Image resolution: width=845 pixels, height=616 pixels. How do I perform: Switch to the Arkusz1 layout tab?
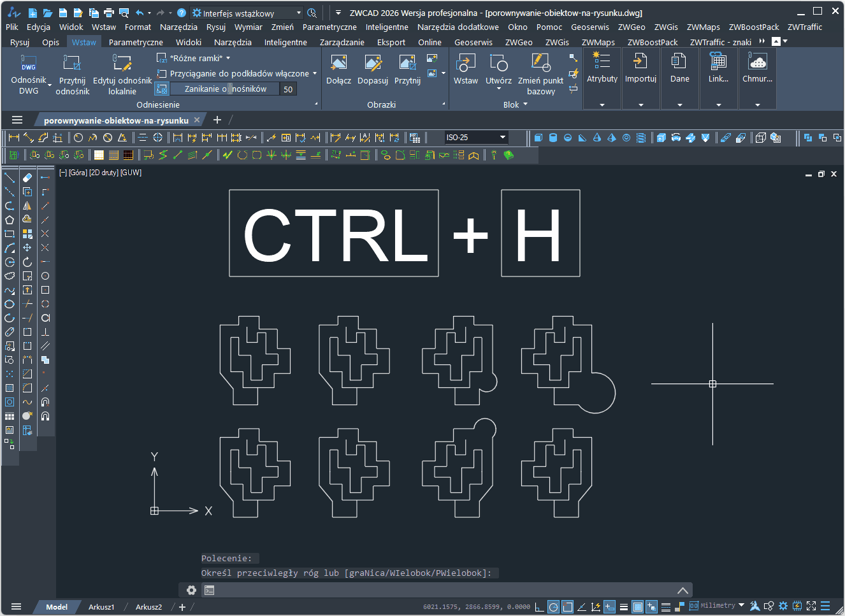(101, 607)
